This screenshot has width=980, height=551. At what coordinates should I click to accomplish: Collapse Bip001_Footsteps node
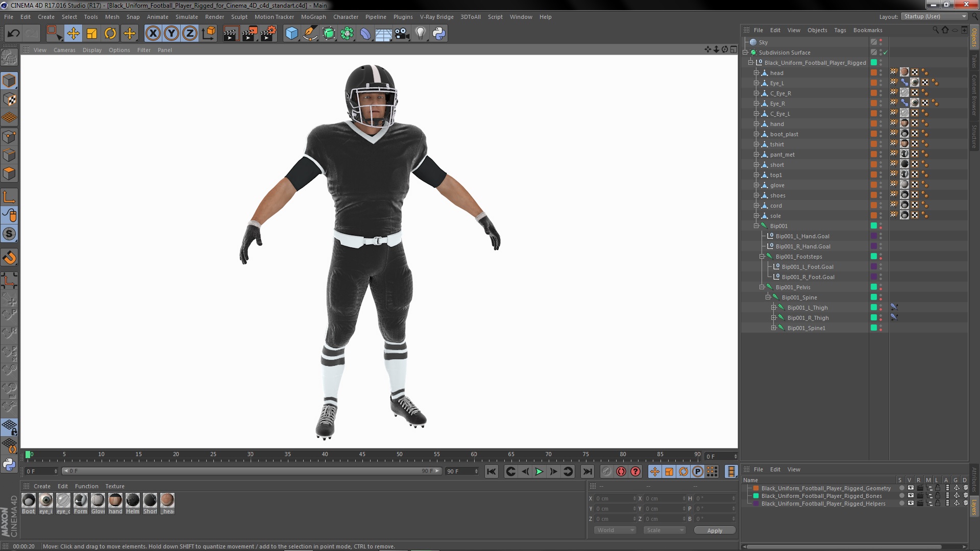(x=762, y=257)
